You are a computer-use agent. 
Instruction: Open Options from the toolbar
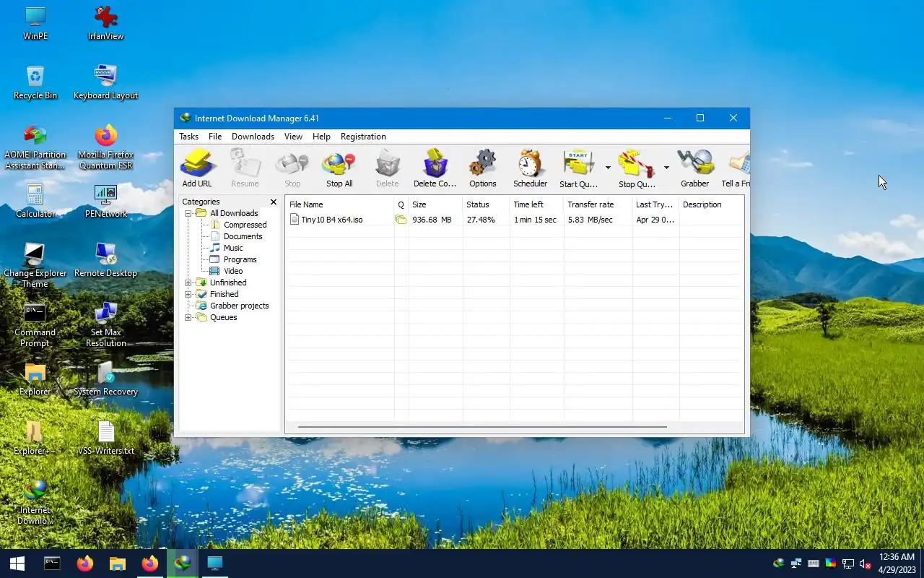482,168
